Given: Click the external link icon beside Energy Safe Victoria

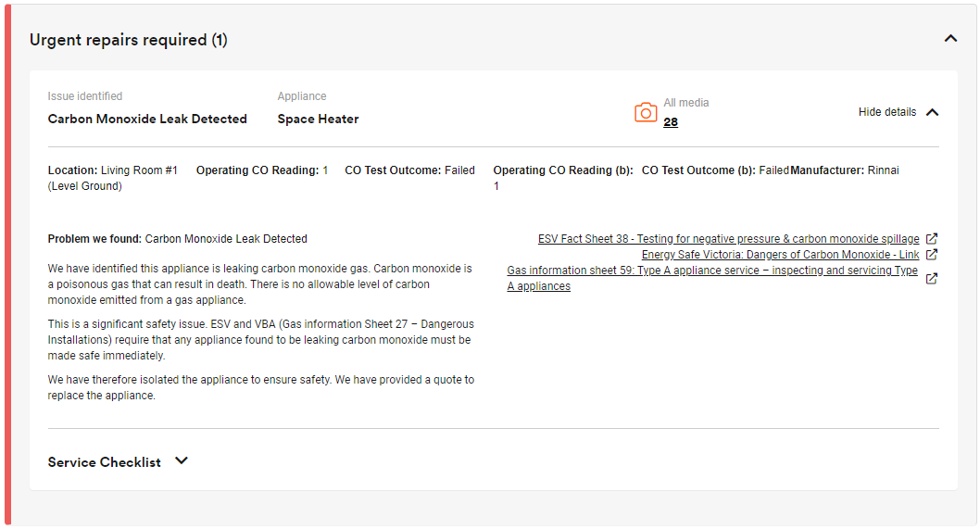Looking at the screenshot, I should pyautogui.click(x=931, y=255).
